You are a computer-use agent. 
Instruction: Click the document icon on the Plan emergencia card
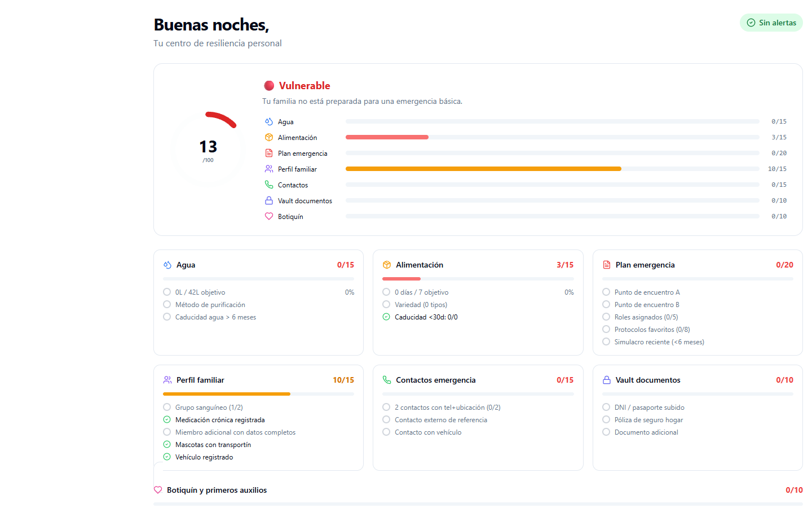click(607, 264)
